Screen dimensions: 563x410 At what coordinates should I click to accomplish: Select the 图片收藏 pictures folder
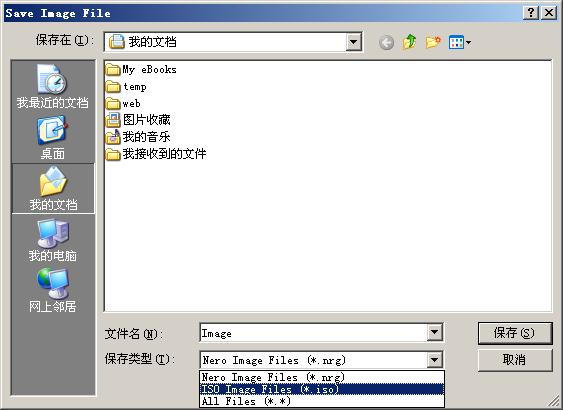click(138, 120)
